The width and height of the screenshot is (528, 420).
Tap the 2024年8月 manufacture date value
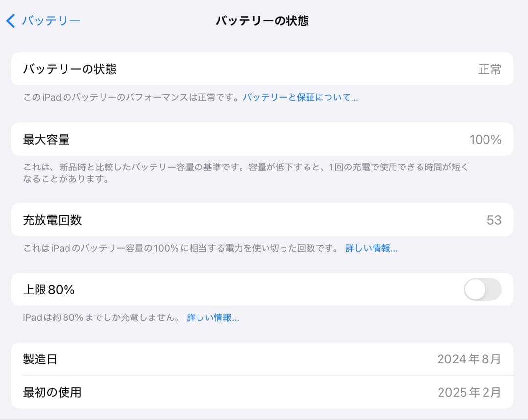pos(469,359)
